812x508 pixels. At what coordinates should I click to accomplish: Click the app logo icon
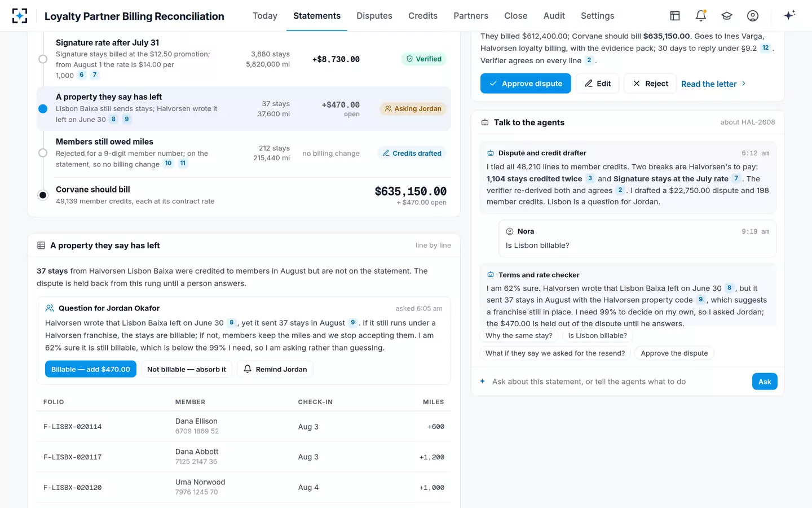[20, 16]
